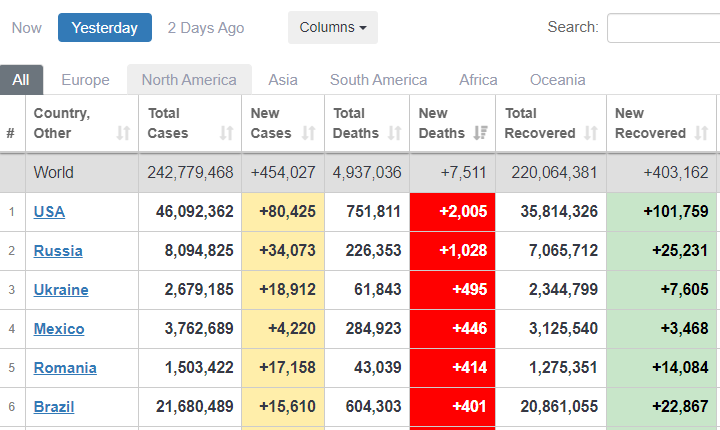The width and height of the screenshot is (720, 430).
Task: Open the Columns dropdown
Action: 333,28
